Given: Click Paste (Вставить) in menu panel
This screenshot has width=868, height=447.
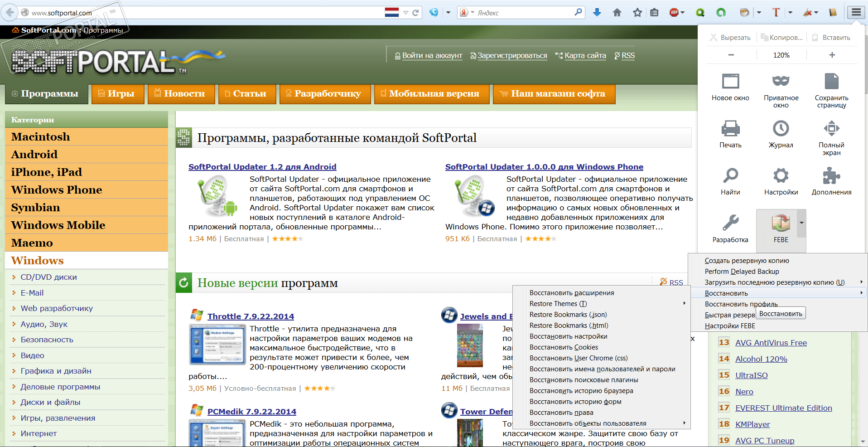Looking at the screenshot, I should pyautogui.click(x=831, y=37).
